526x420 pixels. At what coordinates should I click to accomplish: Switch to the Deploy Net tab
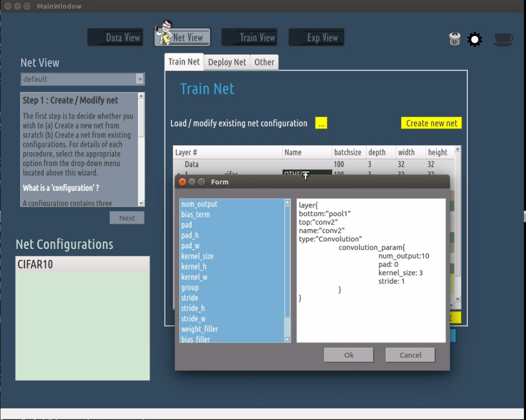point(227,62)
